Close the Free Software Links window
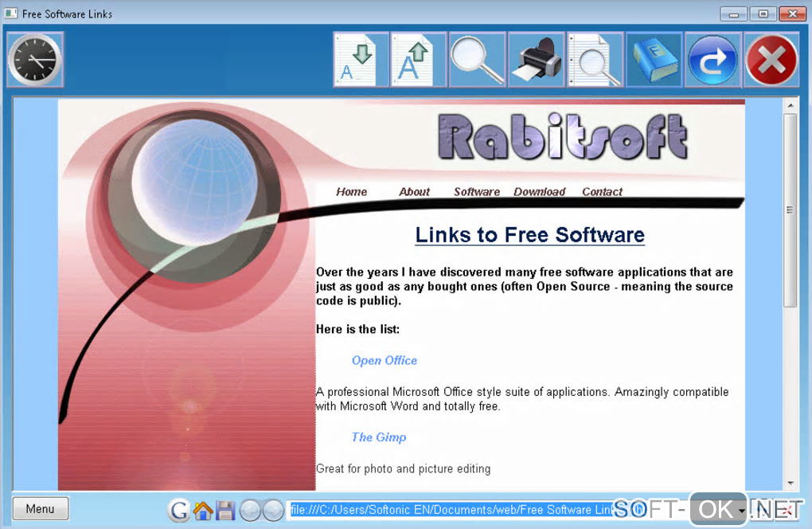812x529 pixels. 792,14
